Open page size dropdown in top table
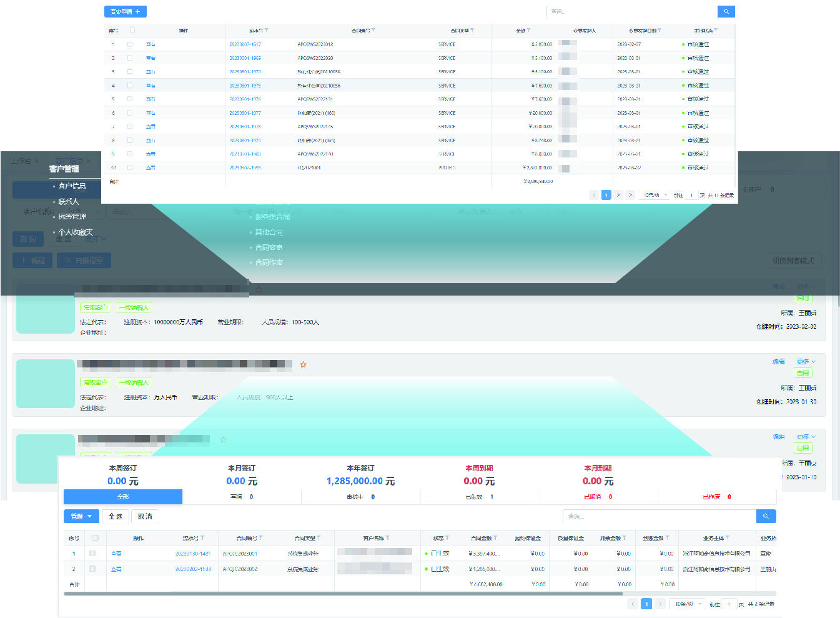Image resolution: width=840 pixels, height=618 pixels. (655, 195)
